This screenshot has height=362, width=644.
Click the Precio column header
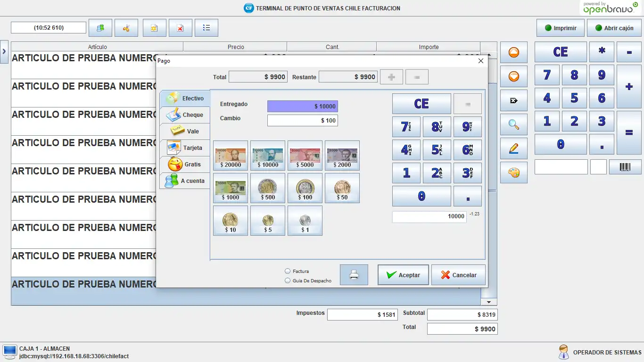[x=235, y=47]
